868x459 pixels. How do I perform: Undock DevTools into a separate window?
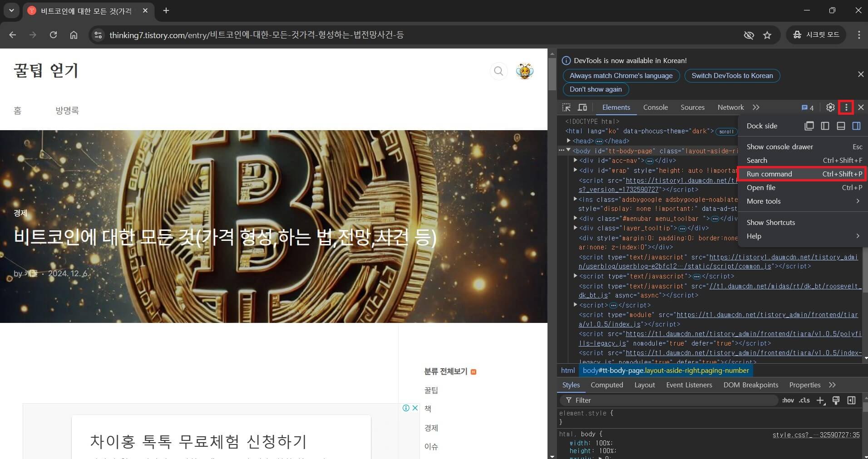tap(809, 126)
